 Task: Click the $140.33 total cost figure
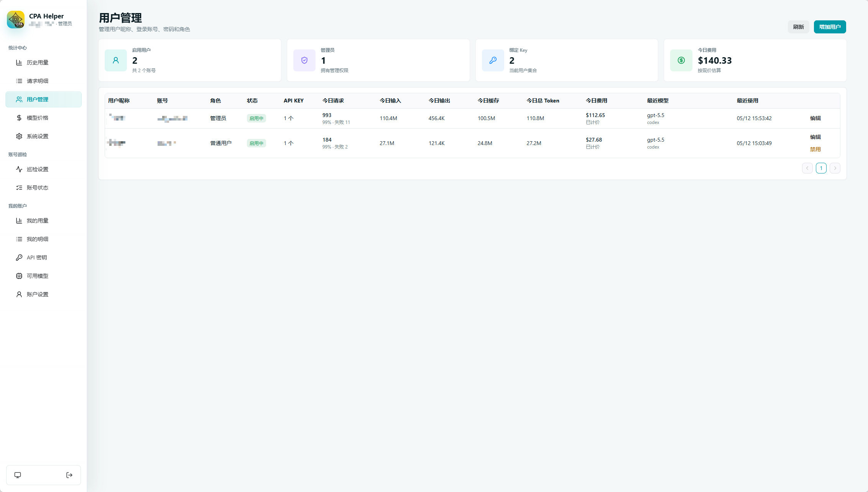click(x=715, y=60)
